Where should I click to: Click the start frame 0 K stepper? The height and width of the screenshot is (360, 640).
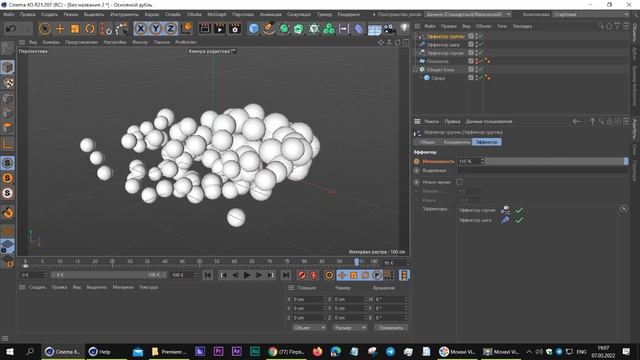(x=45, y=275)
